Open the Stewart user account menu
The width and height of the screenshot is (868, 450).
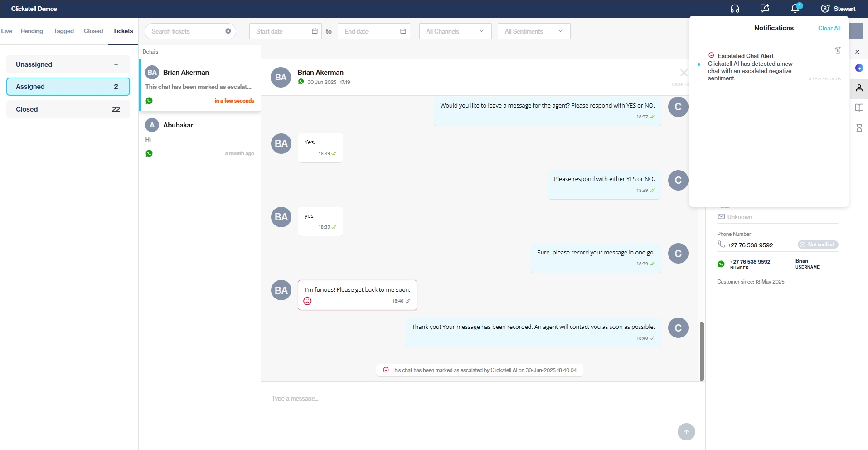(838, 9)
